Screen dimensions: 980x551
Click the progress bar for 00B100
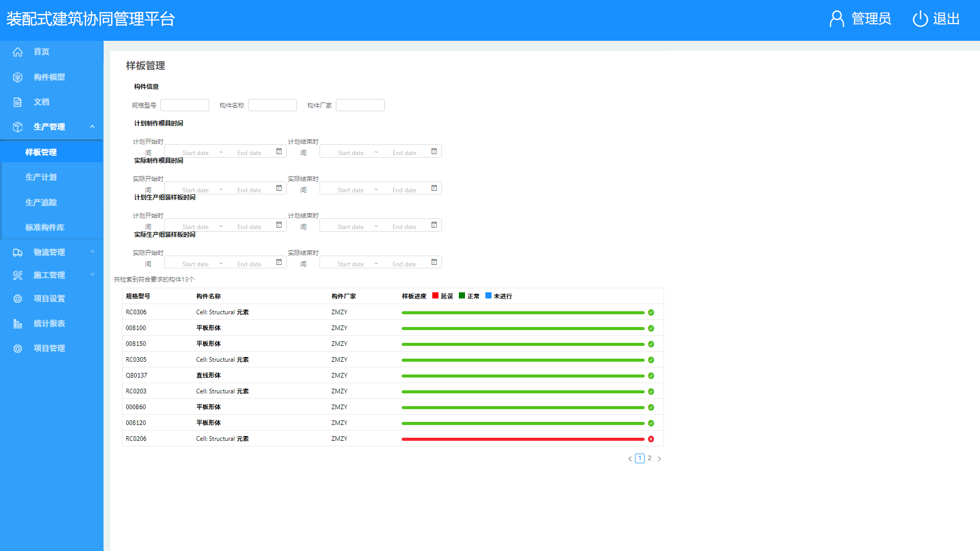523,329
